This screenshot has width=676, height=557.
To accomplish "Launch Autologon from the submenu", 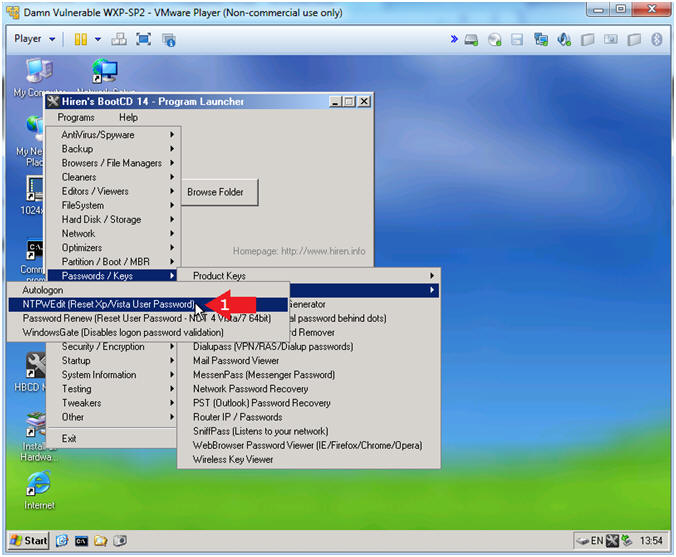I will 148,290.
